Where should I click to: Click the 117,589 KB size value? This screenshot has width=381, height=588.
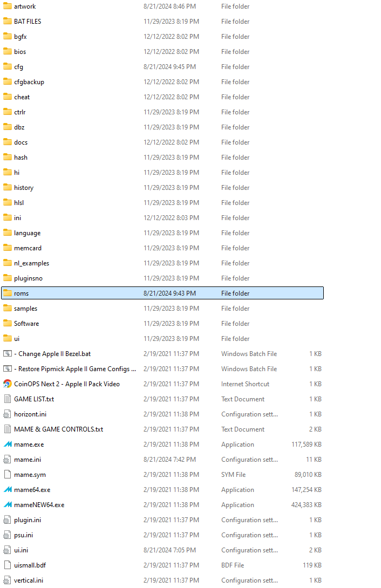pos(307,445)
